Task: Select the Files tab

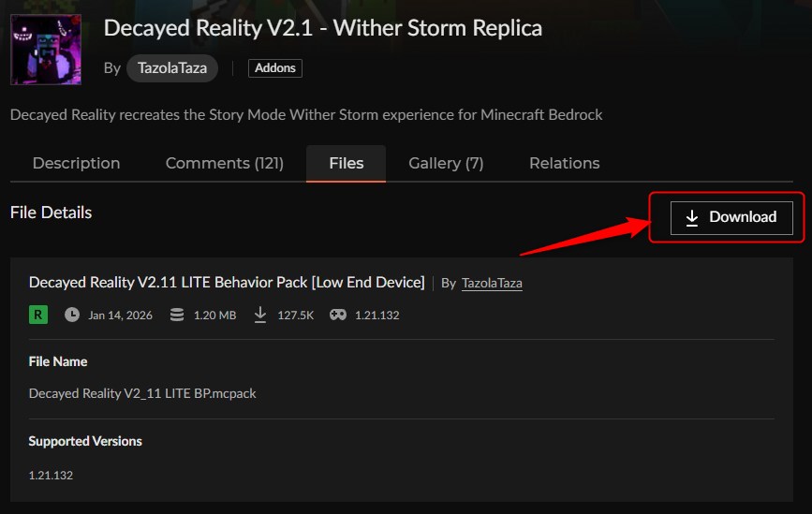Action: (x=346, y=164)
